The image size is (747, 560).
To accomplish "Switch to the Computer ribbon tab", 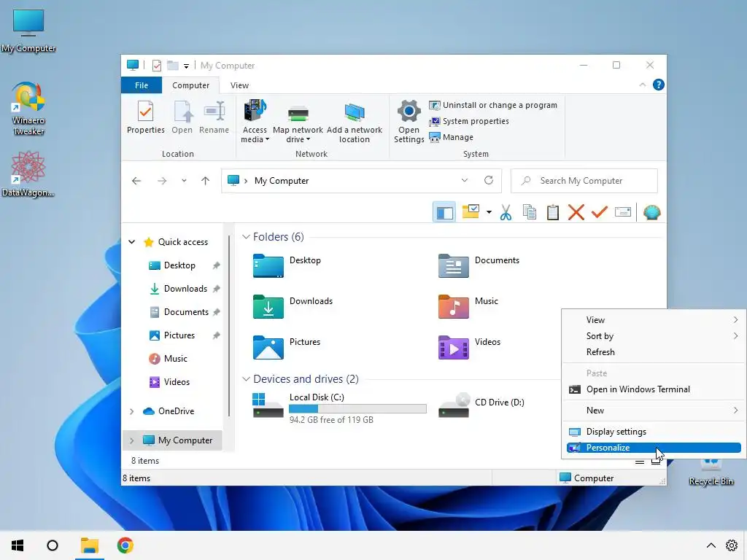I will [190, 85].
